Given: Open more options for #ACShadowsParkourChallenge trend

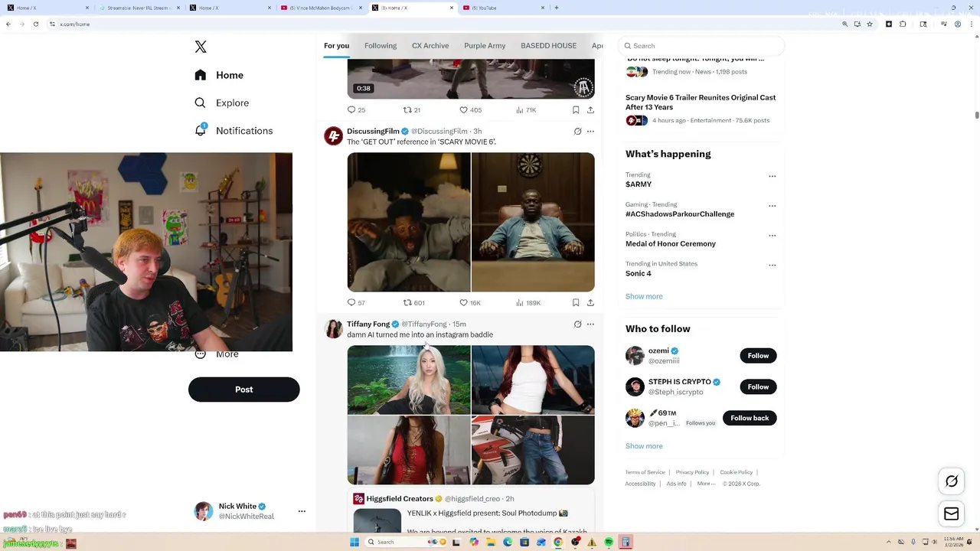Looking at the screenshot, I should coord(772,206).
